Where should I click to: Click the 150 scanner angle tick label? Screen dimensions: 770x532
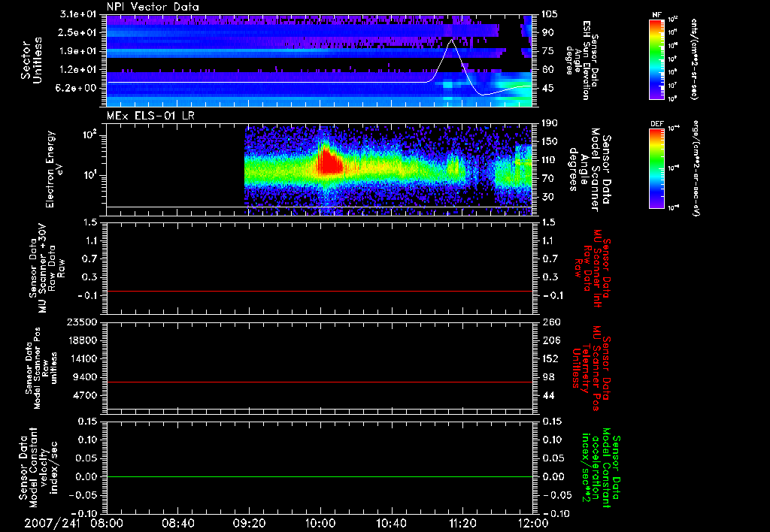550,142
